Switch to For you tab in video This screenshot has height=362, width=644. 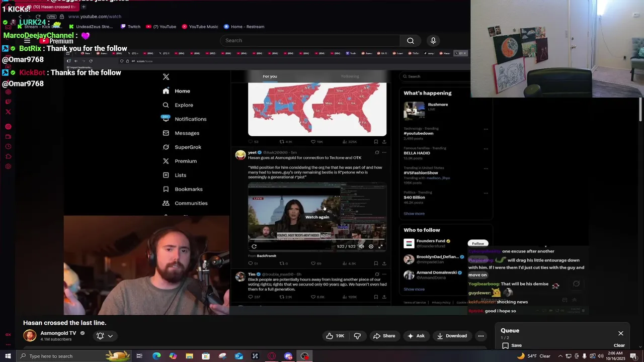270,76
